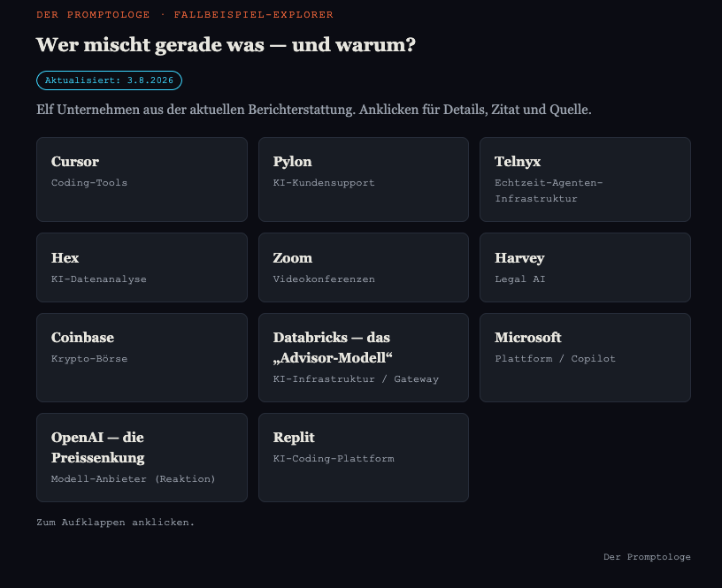Open the Pylon KI-Kundensupport card

click(364, 179)
